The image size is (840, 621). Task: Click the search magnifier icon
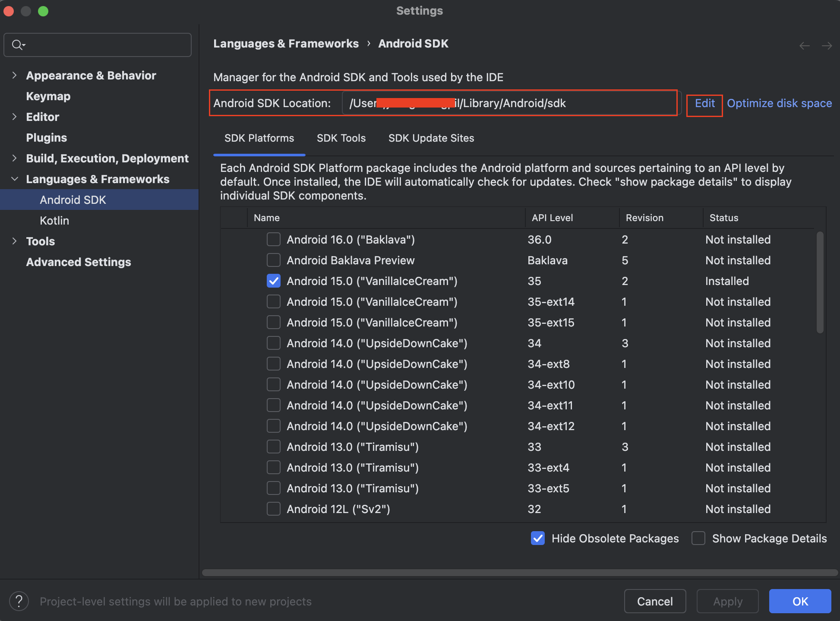point(18,45)
